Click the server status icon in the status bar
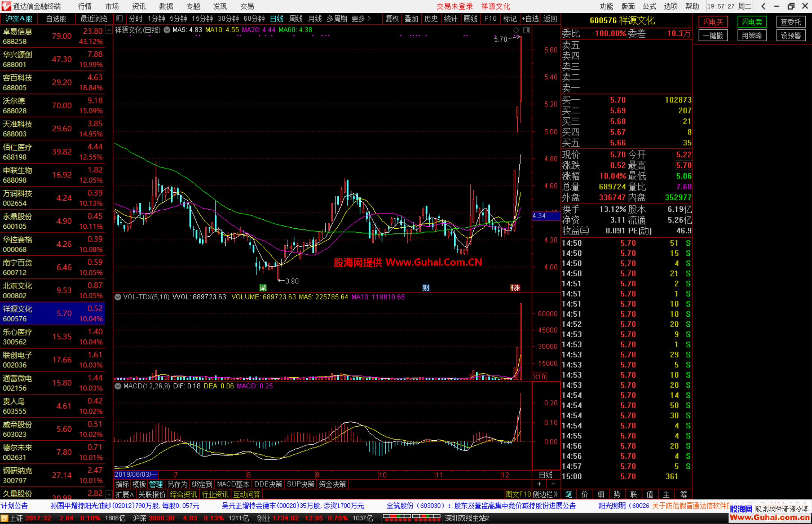 coord(4,518)
